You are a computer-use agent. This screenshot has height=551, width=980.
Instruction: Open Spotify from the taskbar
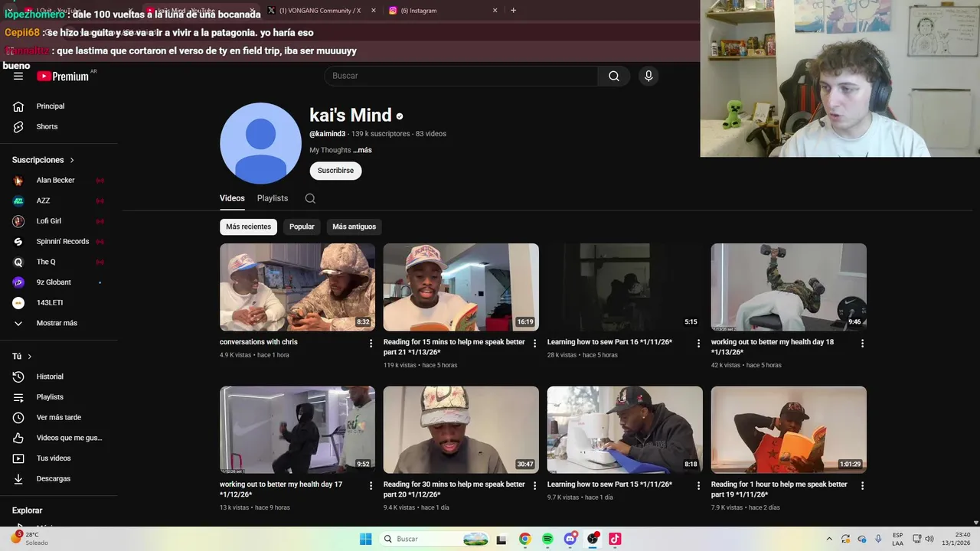click(x=547, y=539)
